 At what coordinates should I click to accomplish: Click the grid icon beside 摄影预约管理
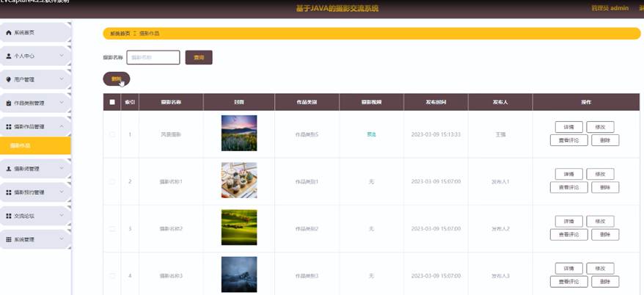tap(9, 192)
